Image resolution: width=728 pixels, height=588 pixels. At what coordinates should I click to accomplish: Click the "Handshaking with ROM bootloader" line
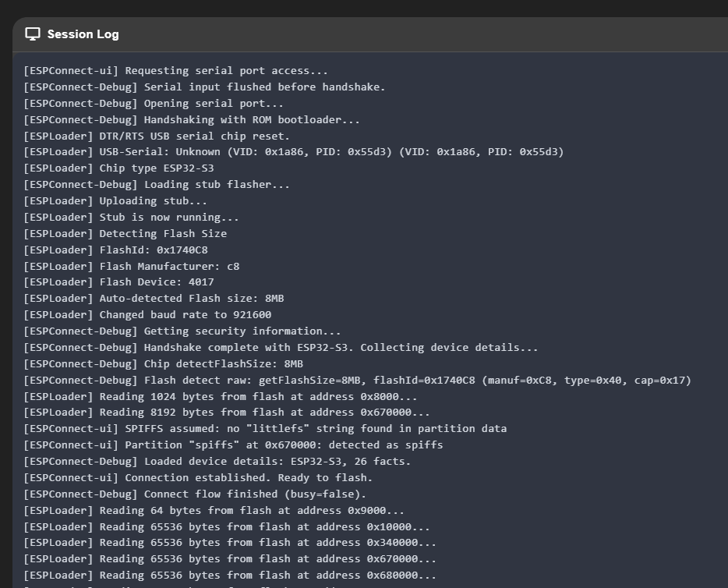click(192, 120)
